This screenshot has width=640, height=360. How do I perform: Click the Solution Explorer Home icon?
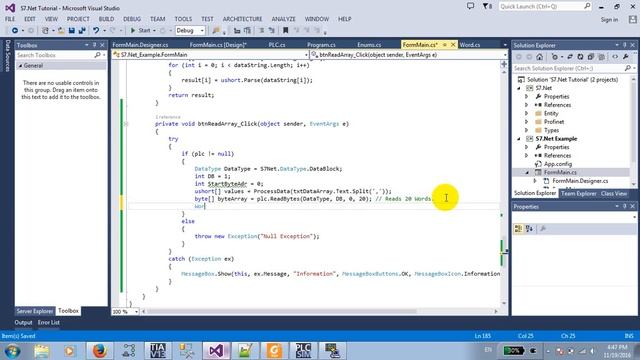click(540, 57)
